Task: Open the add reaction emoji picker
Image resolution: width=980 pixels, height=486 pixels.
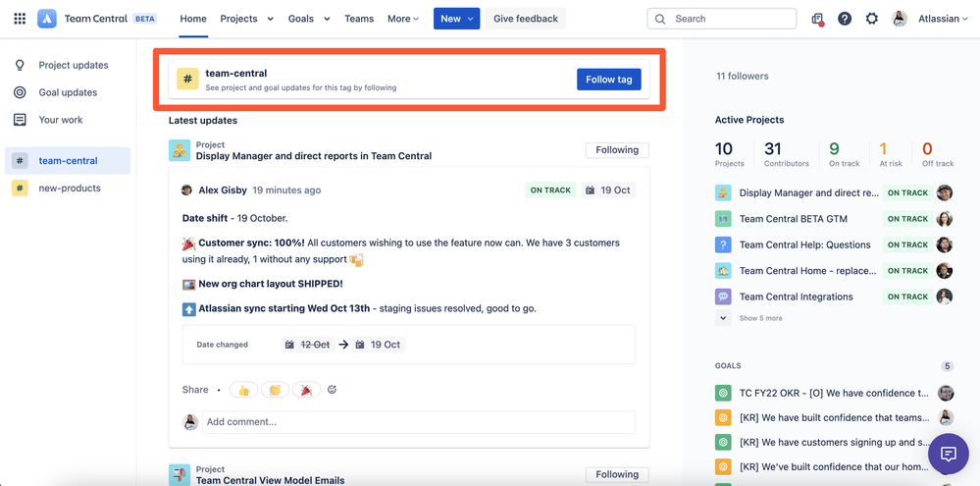Action: point(332,390)
